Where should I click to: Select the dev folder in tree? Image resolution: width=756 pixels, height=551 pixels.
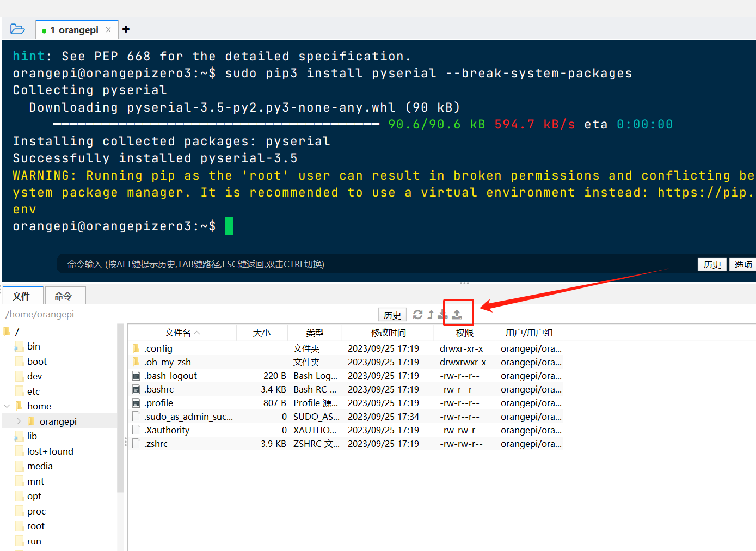(34, 376)
